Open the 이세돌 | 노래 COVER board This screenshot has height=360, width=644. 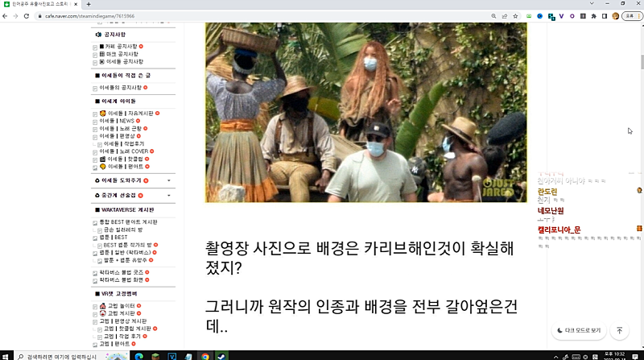(x=124, y=151)
